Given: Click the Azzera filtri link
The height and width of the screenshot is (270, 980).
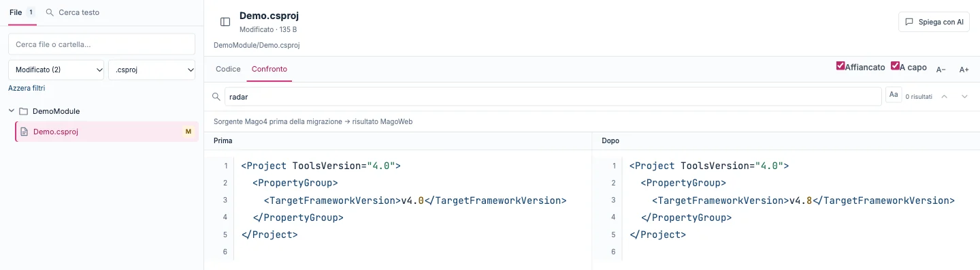Looking at the screenshot, I should coord(27,88).
